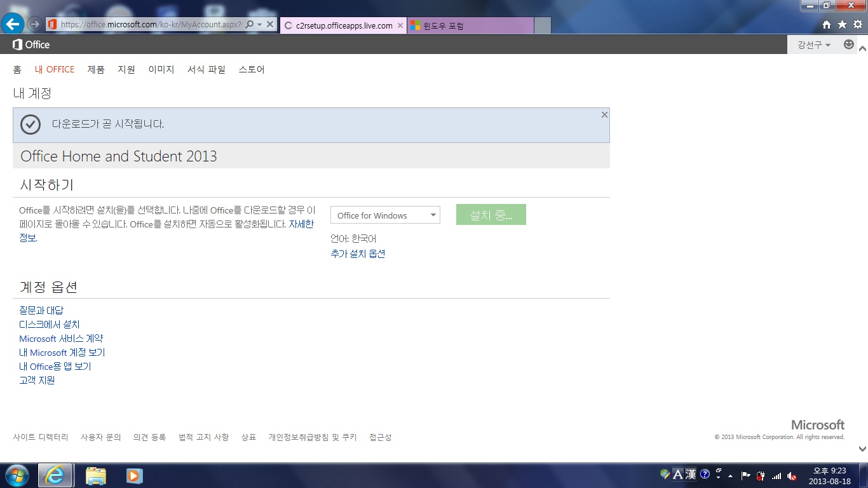
Task: Click the checkmark icon in download banner
Action: pos(31,125)
